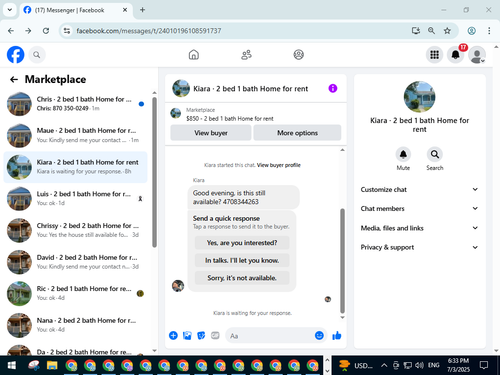
Task: Send quick reply Yes, are you interested?
Action: 242,243
